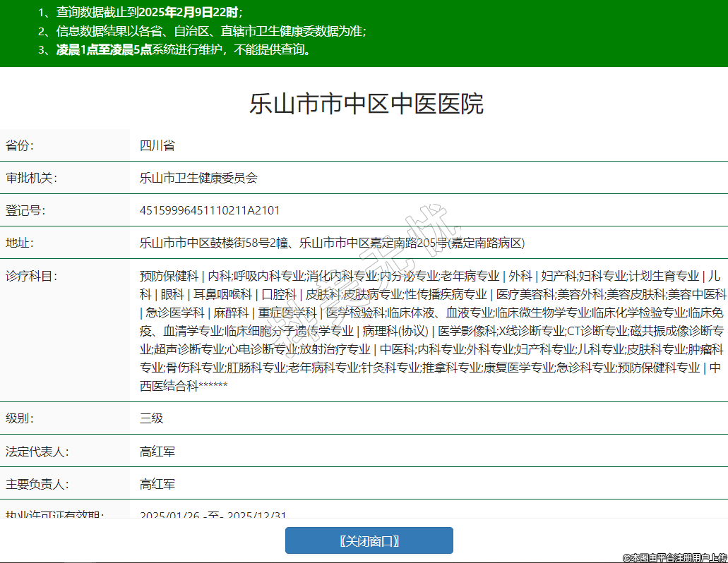Select the 登记号 row label
The height and width of the screenshot is (563, 728).
[25, 210]
